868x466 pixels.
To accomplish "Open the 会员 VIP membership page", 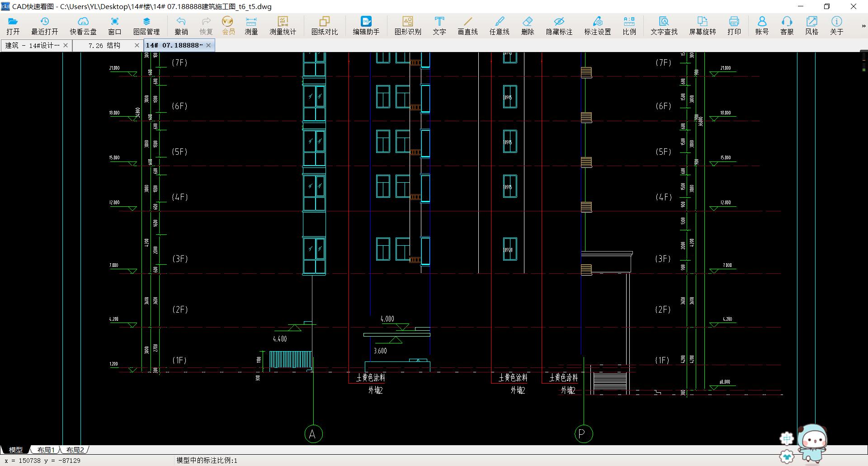I will (228, 26).
